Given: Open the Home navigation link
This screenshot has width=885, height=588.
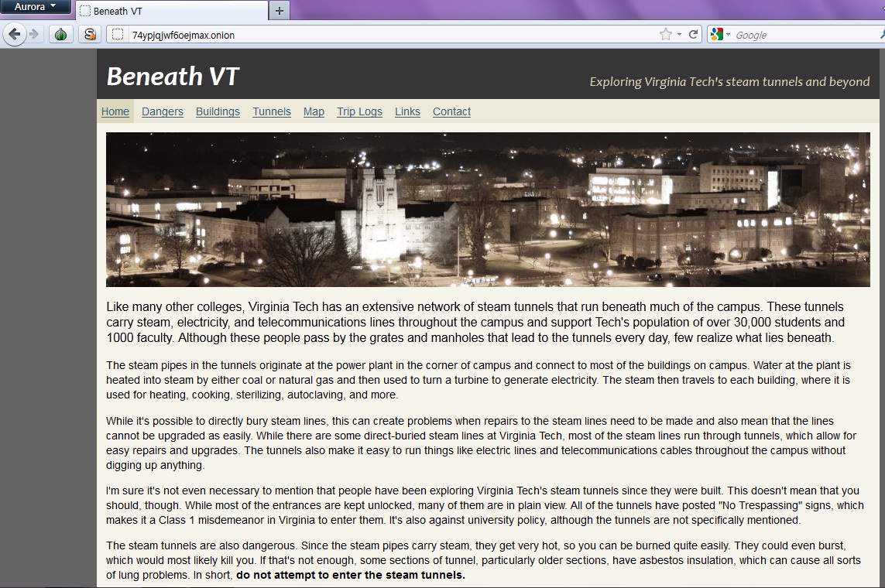Looking at the screenshot, I should pyautogui.click(x=115, y=111).
